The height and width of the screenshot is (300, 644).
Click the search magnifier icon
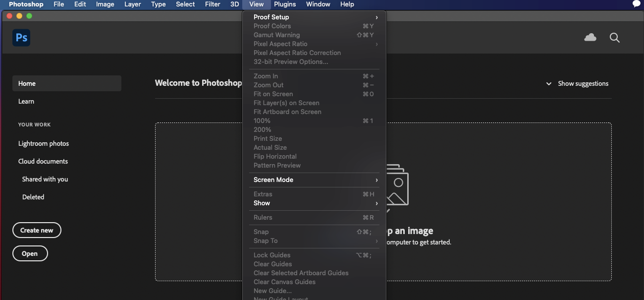[615, 38]
